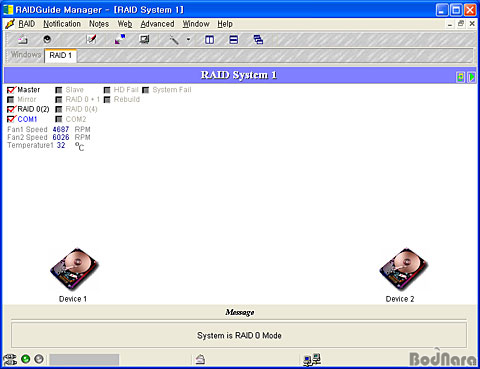Open the Notes menu
Screen dimensions: 480x369
[99, 24]
